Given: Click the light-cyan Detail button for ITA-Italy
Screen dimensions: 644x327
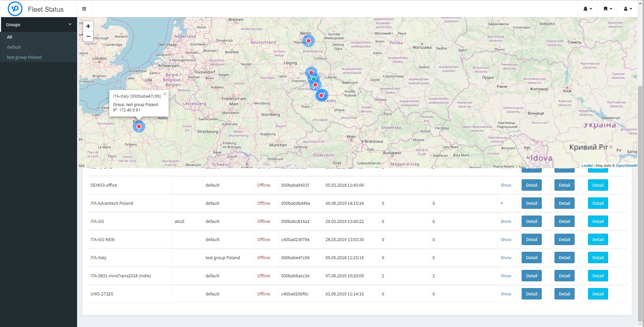Looking at the screenshot, I should pyautogui.click(x=598, y=258).
